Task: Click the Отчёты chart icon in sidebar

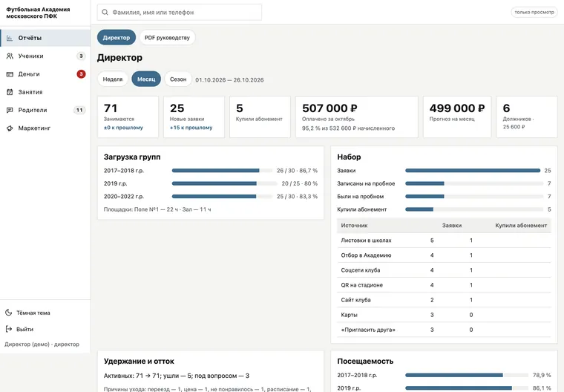Action: [x=10, y=38]
